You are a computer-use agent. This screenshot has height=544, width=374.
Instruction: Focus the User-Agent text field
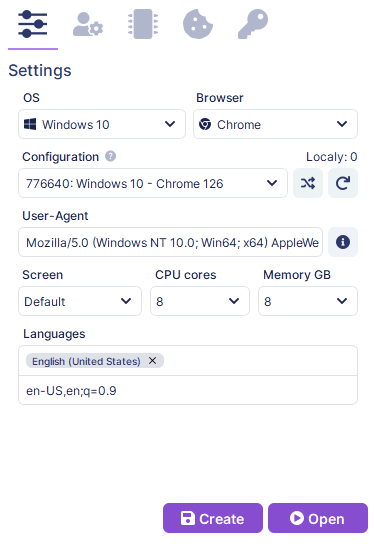click(170, 242)
